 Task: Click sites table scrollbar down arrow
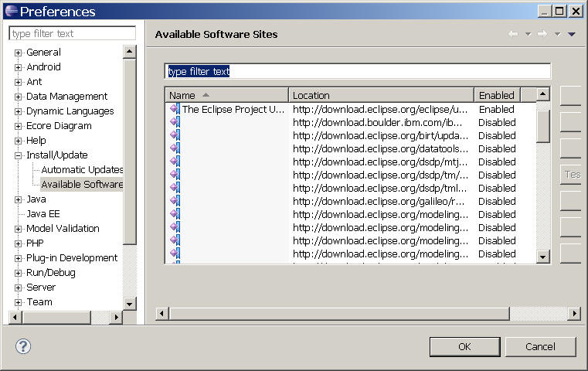pyautogui.click(x=543, y=257)
